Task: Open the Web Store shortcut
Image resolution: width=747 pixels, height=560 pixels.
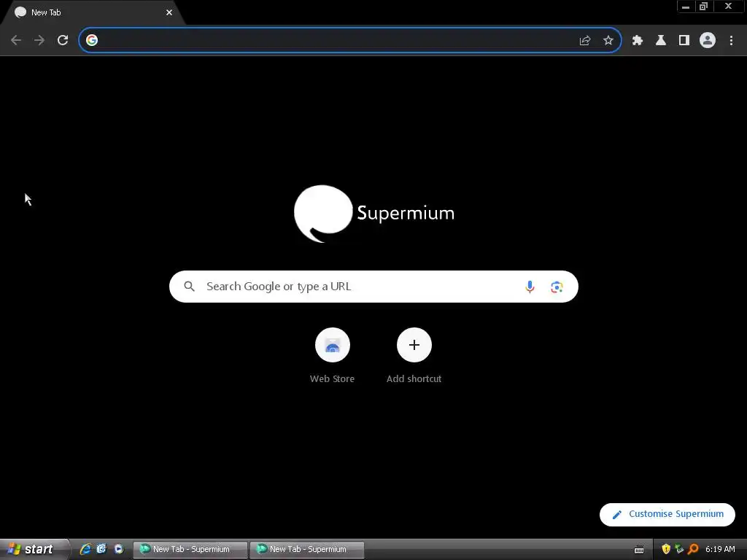Action: pyautogui.click(x=333, y=356)
